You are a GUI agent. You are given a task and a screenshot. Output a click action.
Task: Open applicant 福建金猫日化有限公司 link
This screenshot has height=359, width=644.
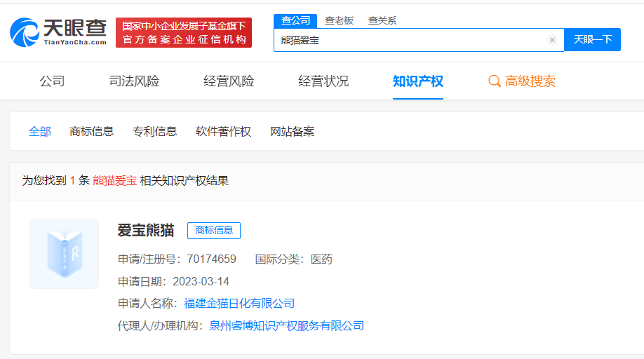(x=239, y=304)
